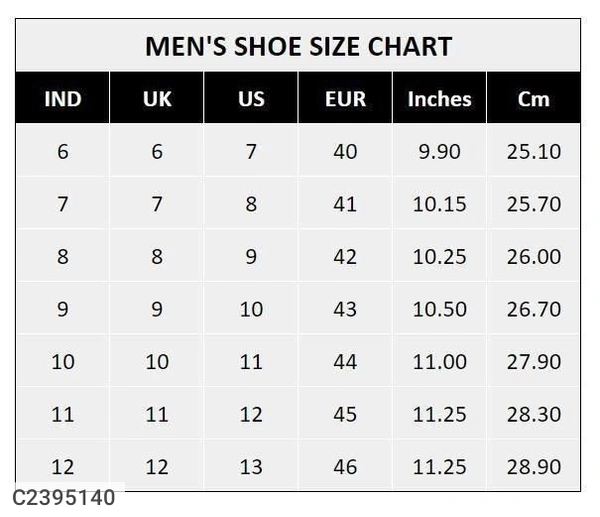Select the IND column header

[63, 99]
